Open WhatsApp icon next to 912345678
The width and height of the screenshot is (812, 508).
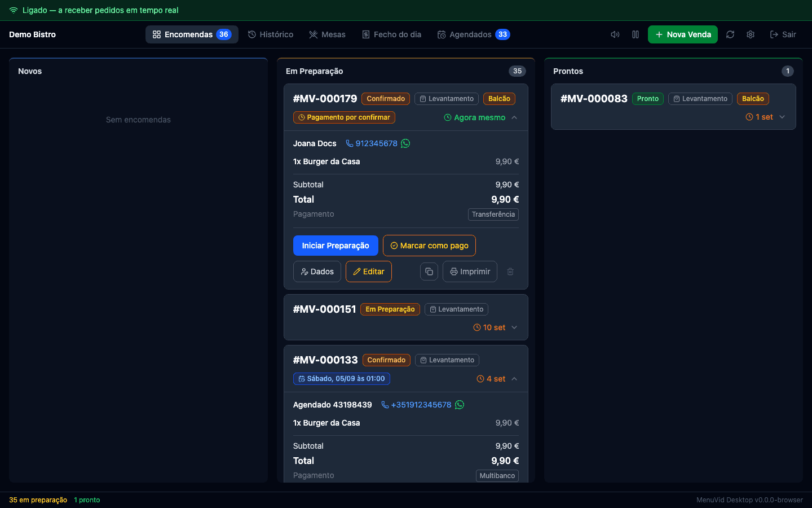click(405, 143)
